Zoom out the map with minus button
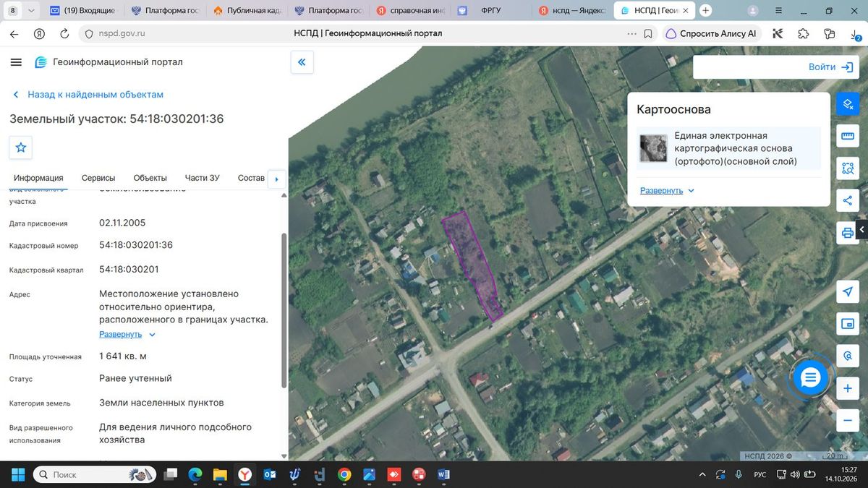 tap(848, 420)
